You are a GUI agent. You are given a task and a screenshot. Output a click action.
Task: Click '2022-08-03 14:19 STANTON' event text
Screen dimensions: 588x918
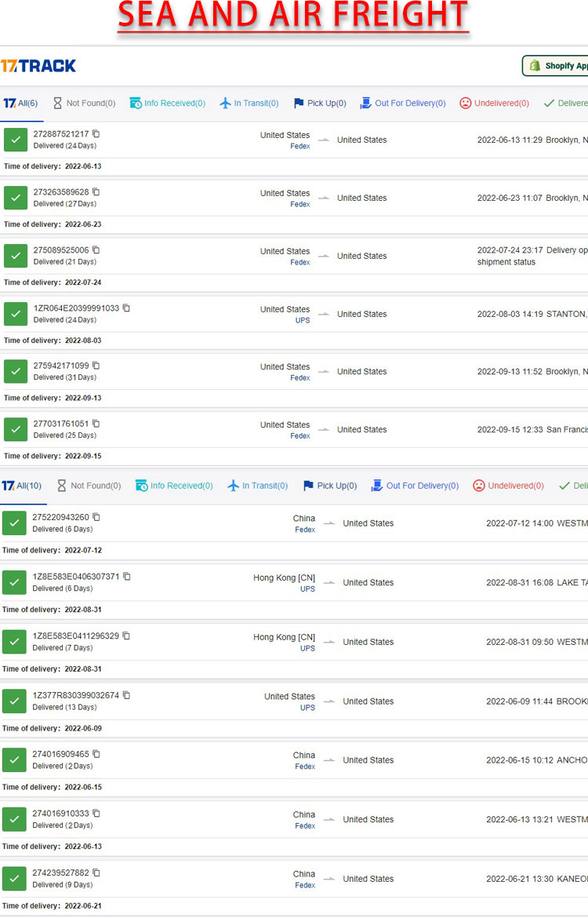coord(532,314)
